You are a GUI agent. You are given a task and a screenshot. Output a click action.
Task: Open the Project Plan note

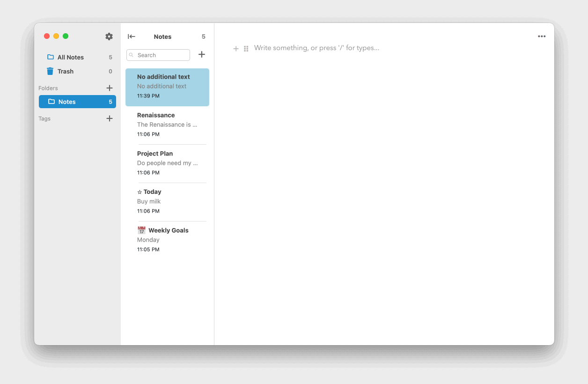(x=167, y=162)
